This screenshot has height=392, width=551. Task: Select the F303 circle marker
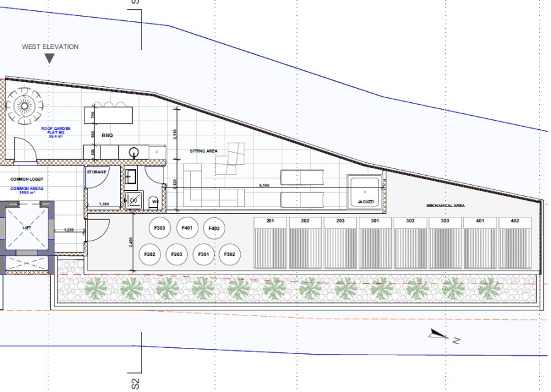pyautogui.click(x=159, y=227)
